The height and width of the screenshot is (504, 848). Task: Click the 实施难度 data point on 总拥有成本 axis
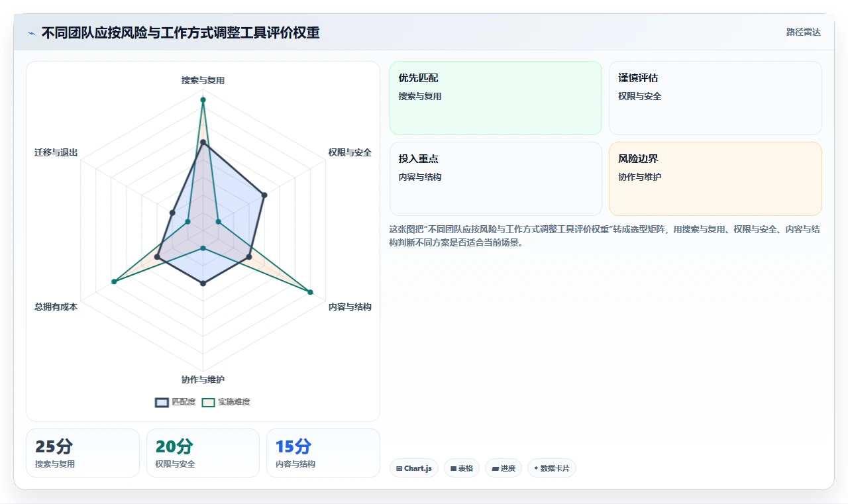(x=114, y=282)
